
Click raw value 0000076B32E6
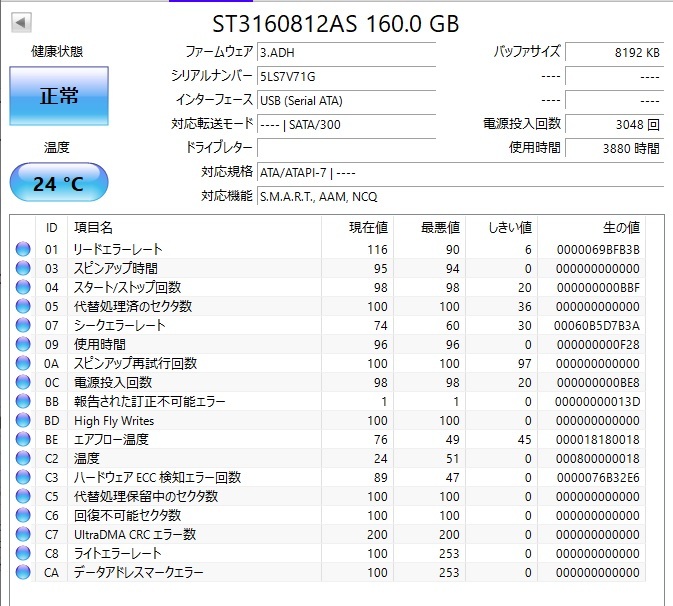[x=598, y=478]
